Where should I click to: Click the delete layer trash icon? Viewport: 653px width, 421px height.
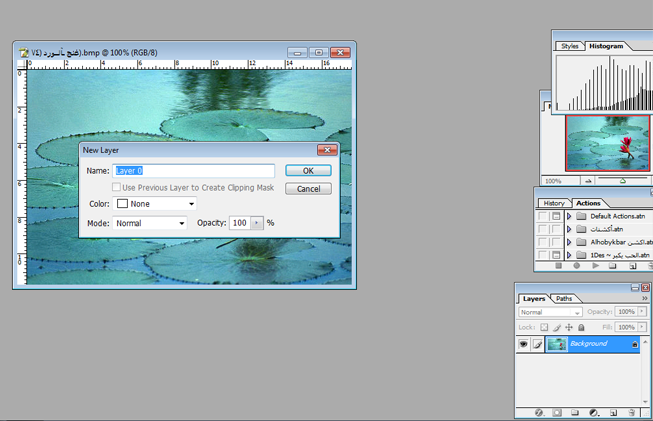tap(630, 412)
